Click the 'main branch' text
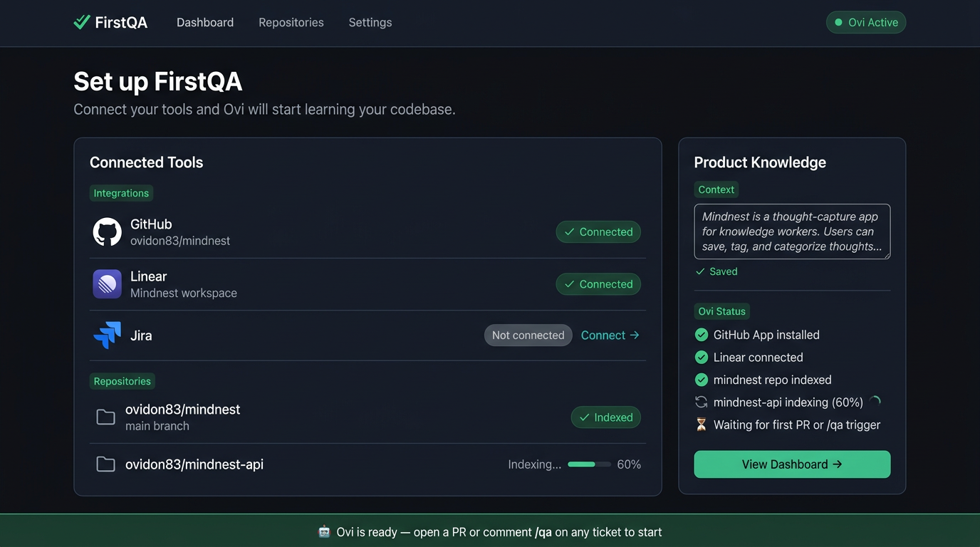Viewport: 980px width, 547px height. pos(157,426)
